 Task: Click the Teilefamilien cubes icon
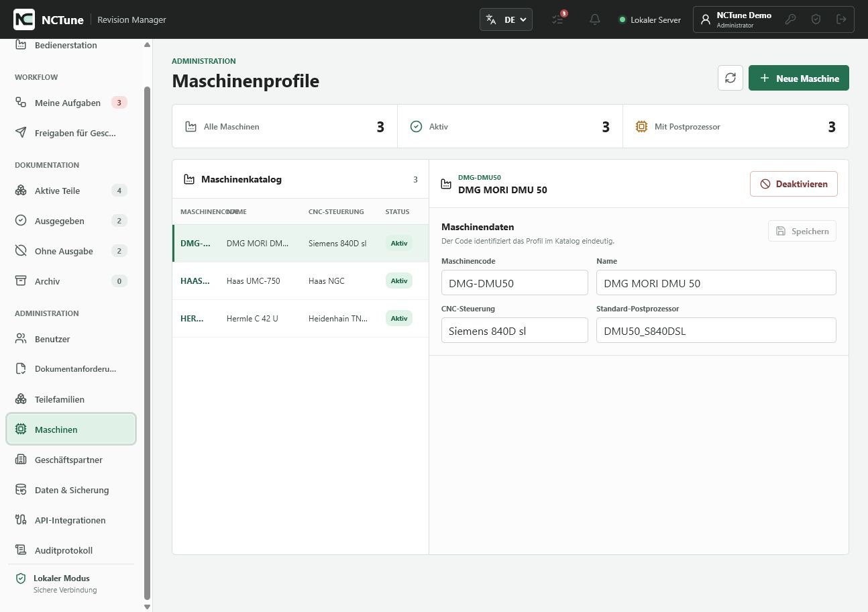21,399
